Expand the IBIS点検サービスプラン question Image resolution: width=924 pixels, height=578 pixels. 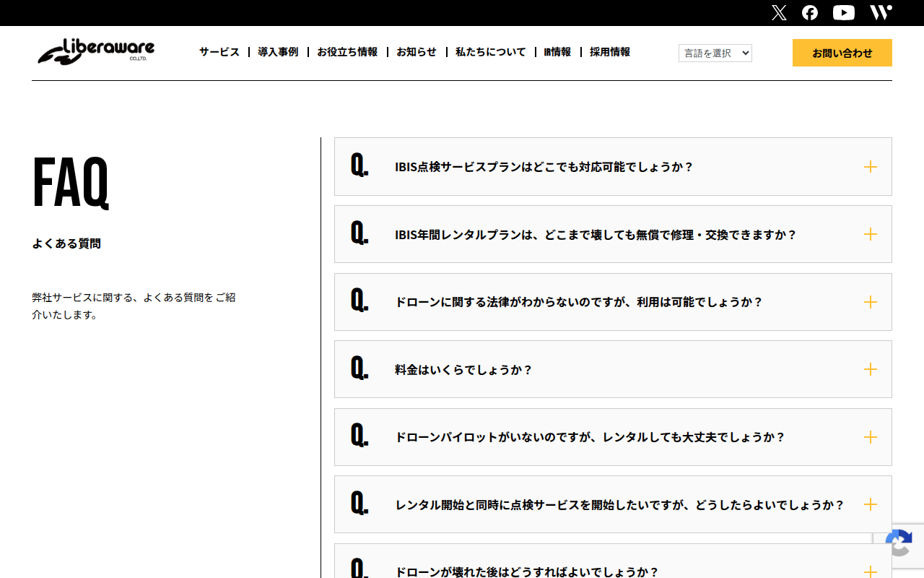pyautogui.click(x=613, y=167)
